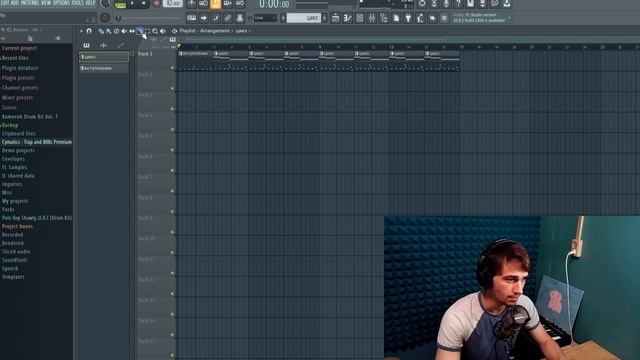Click the FL Studio update available notice
640x360 pixels.
click(480, 18)
